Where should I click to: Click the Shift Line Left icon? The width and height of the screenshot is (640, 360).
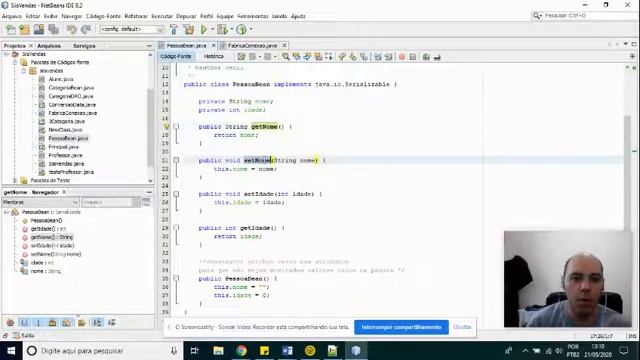pos(378,57)
